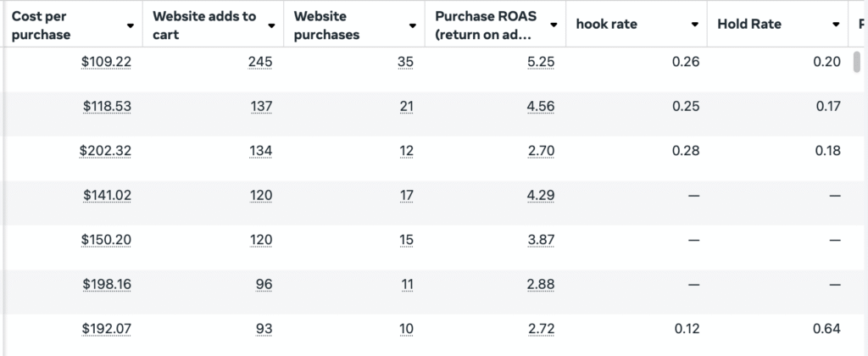This screenshot has height=356, width=868.
Task: Click the $109.22 cost per purchase value
Action: [x=106, y=62]
